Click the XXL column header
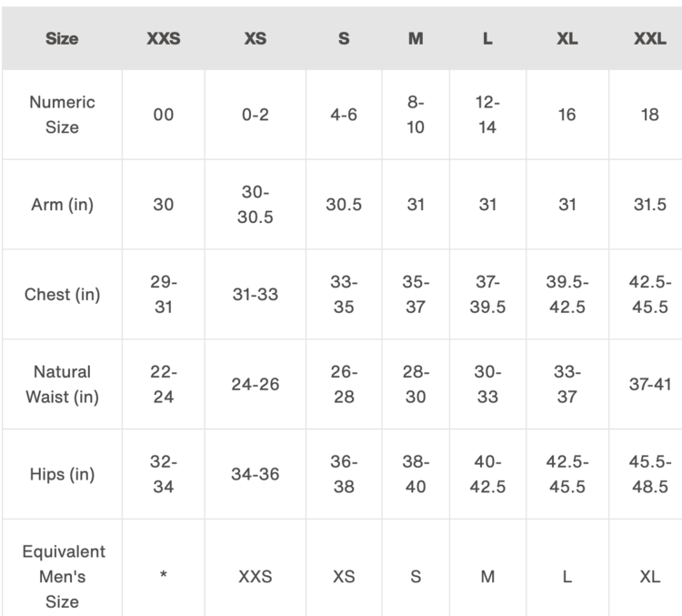The width and height of the screenshot is (682, 616). coord(650,39)
